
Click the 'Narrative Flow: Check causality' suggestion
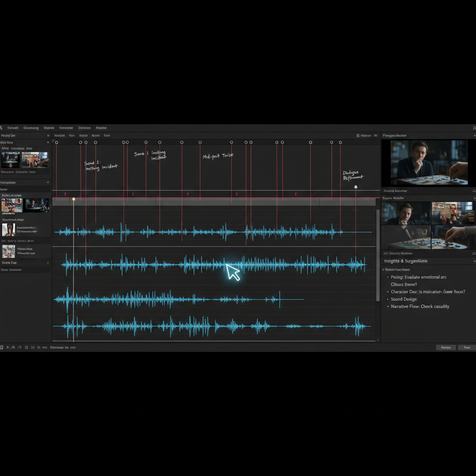420,307
